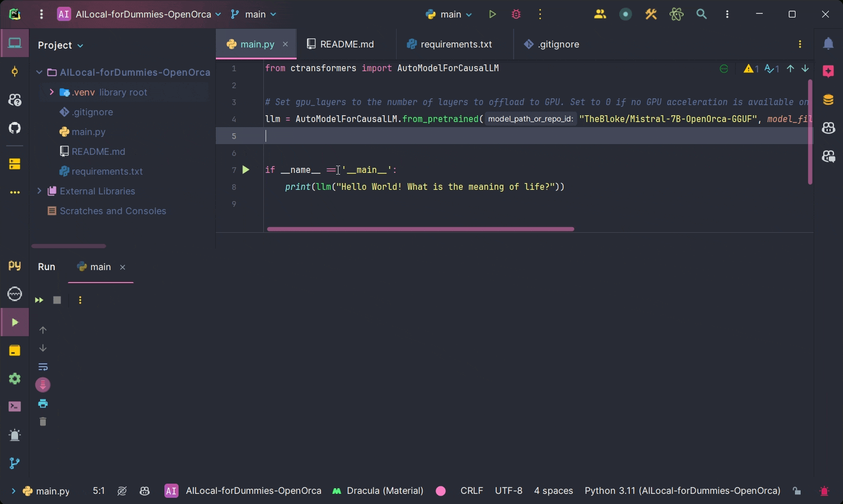The height and width of the screenshot is (504, 843).
Task: Click run gutter arrow on line 7
Action: coord(246,170)
